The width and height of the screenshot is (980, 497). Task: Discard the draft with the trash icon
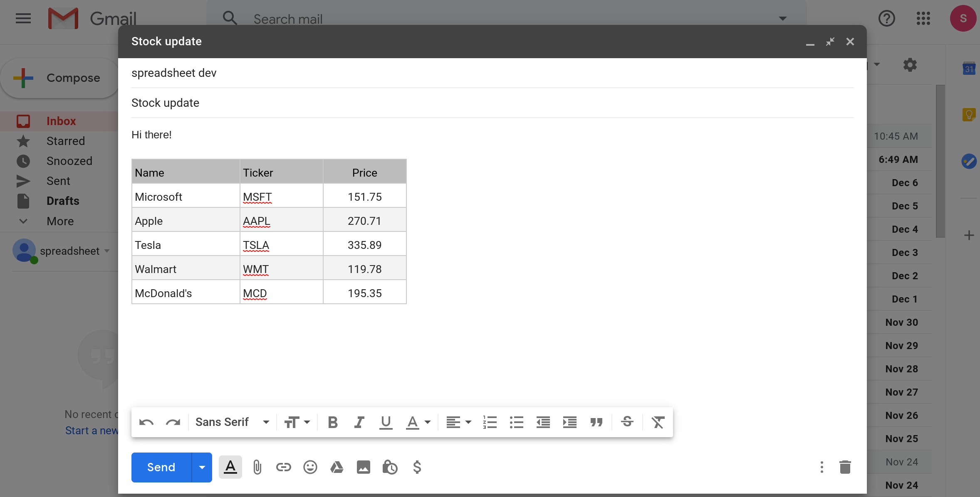point(845,467)
